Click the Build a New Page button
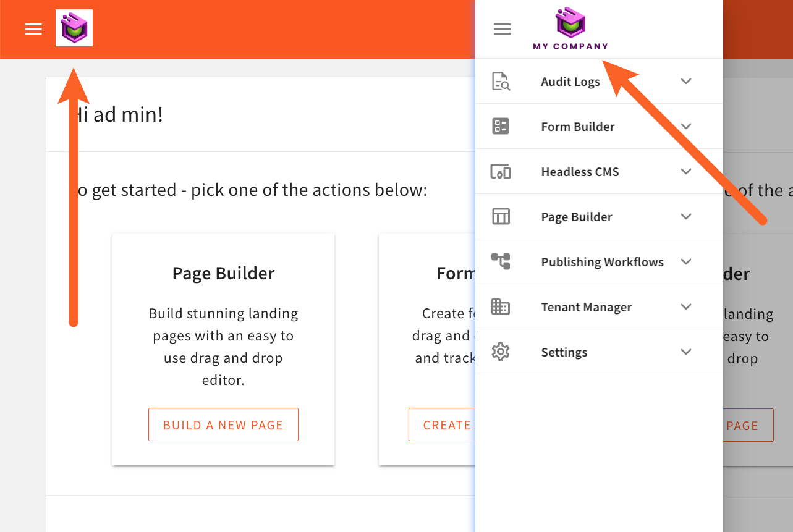 [223, 424]
